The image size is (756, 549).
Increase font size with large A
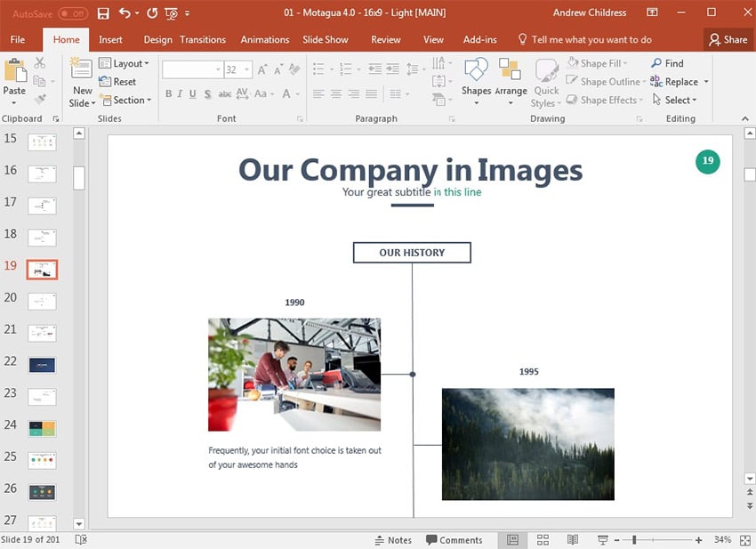tap(261, 69)
